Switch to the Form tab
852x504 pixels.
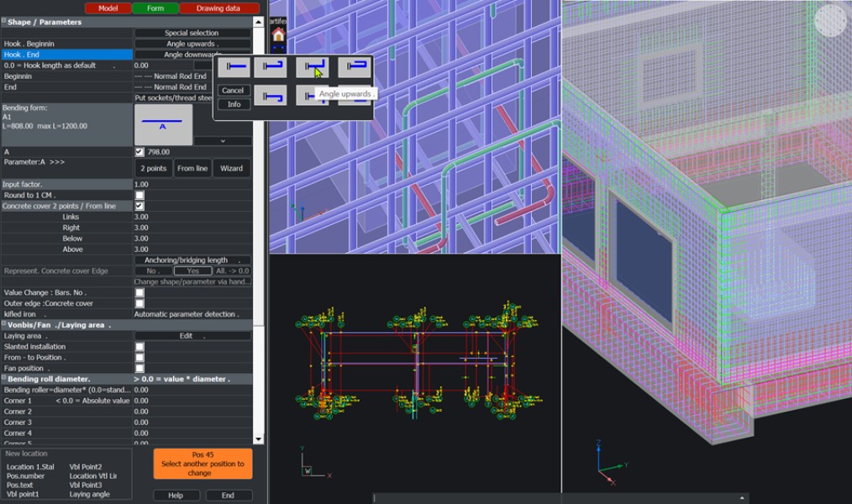point(155,8)
